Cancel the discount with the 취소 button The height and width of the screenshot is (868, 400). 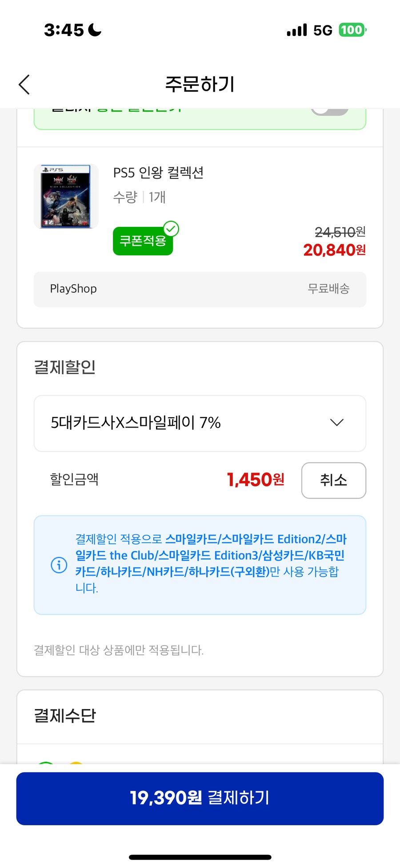[x=333, y=480]
